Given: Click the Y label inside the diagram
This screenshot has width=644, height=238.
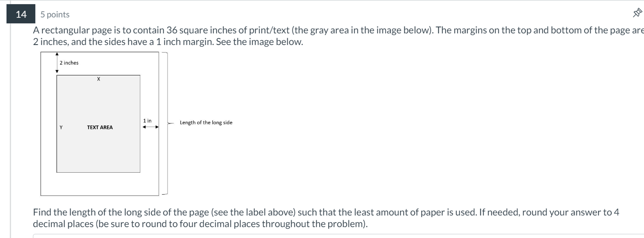Looking at the screenshot, I should pyautogui.click(x=61, y=128).
